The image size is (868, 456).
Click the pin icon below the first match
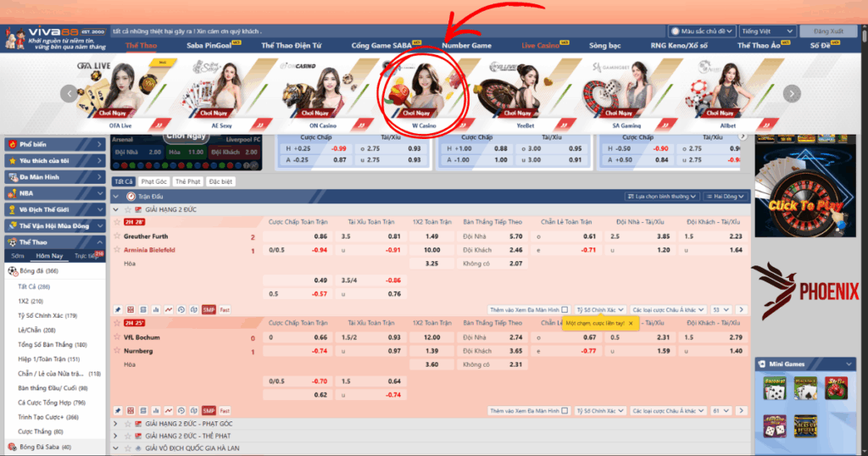click(118, 310)
